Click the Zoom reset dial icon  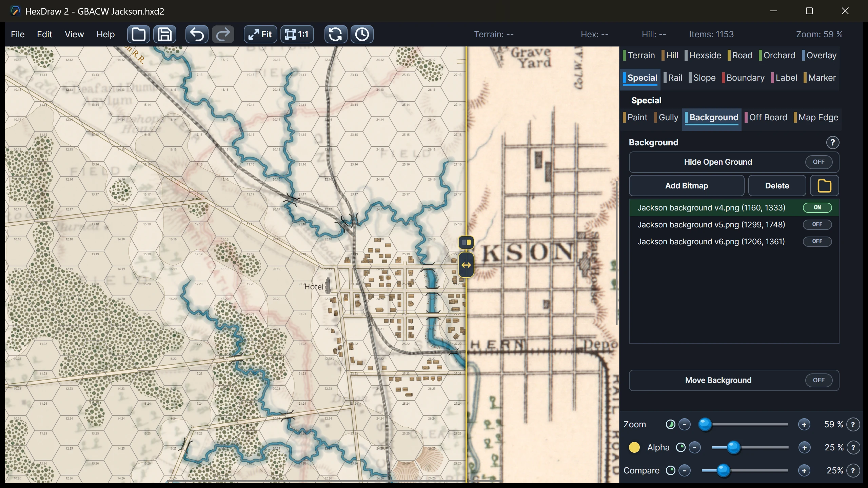pyautogui.click(x=670, y=424)
